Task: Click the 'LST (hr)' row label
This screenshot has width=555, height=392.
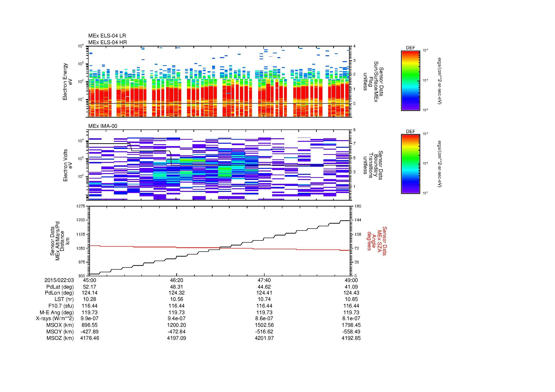Action: 64,299
